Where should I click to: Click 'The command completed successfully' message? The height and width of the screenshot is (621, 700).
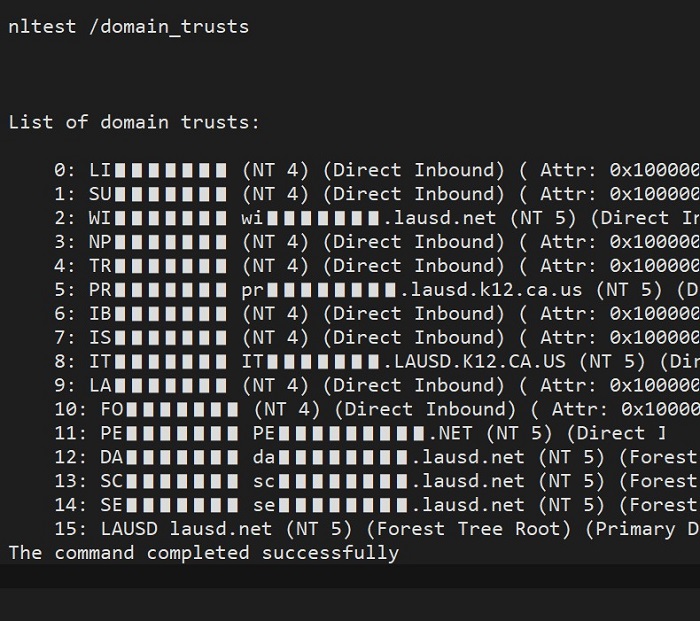(x=204, y=554)
